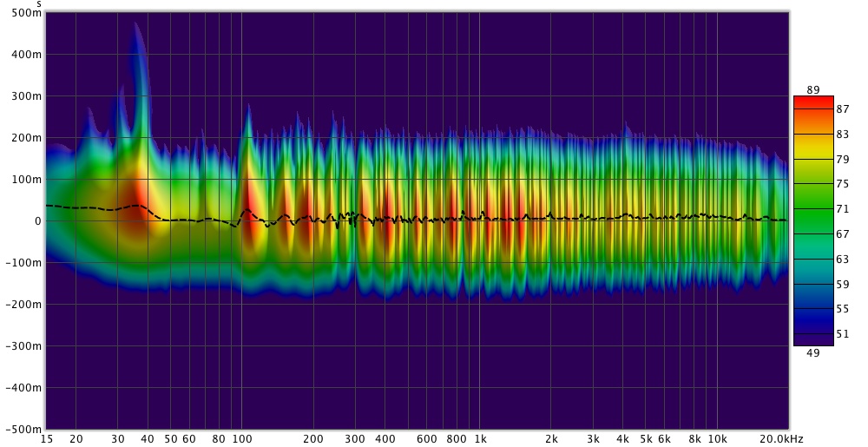The width and height of the screenshot is (868, 447).
Task: Click the 15 Hz frequency axis label
Action: point(47,439)
